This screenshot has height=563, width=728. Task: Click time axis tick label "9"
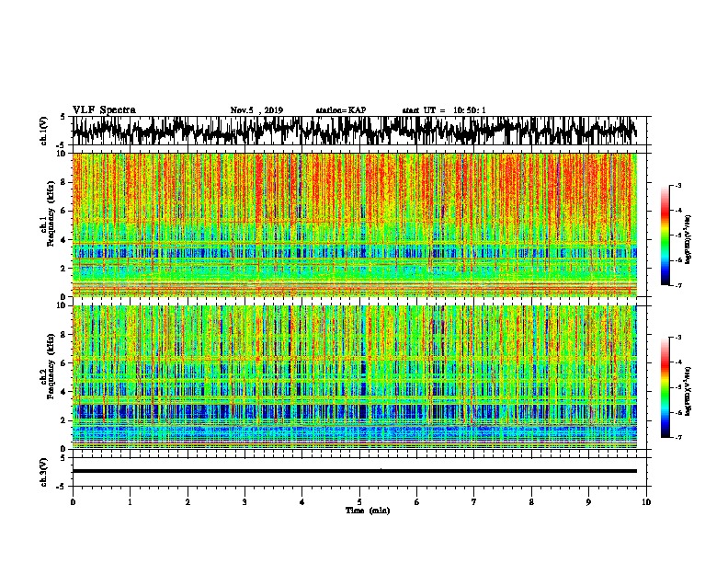tap(588, 502)
